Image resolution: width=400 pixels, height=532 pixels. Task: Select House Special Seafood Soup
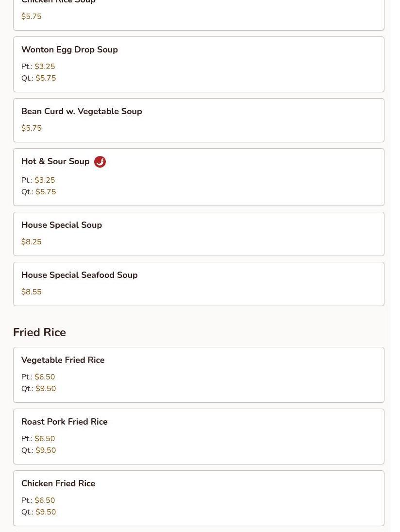(x=80, y=275)
